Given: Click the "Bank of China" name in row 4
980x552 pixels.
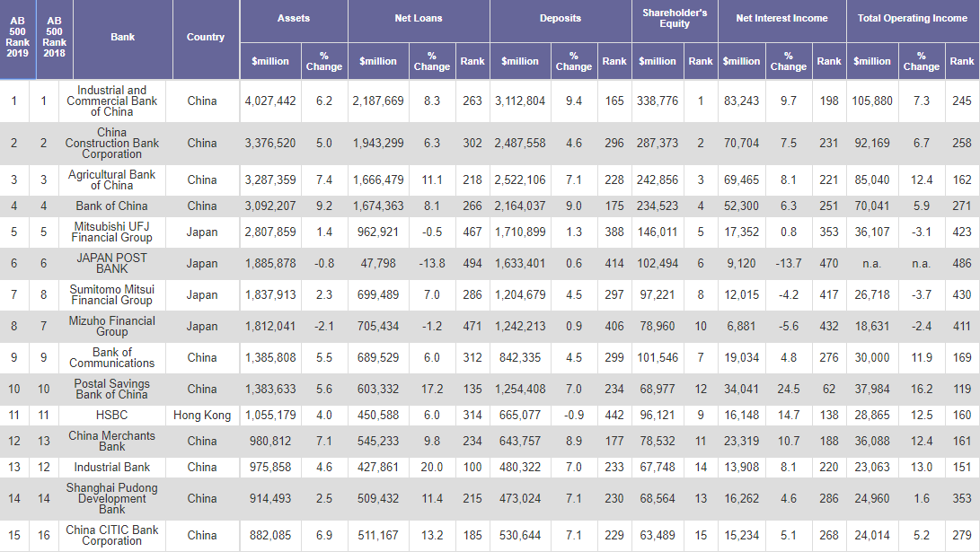Looking at the screenshot, I should 112,206.
